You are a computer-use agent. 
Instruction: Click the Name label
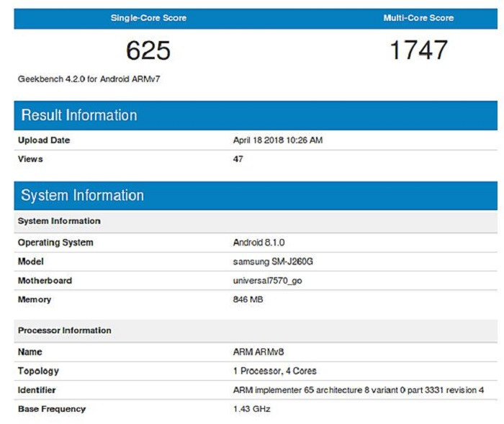(x=30, y=352)
